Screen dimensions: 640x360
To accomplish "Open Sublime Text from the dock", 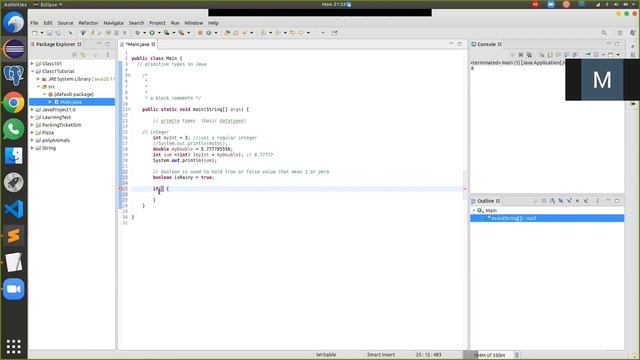I will click(x=13, y=236).
